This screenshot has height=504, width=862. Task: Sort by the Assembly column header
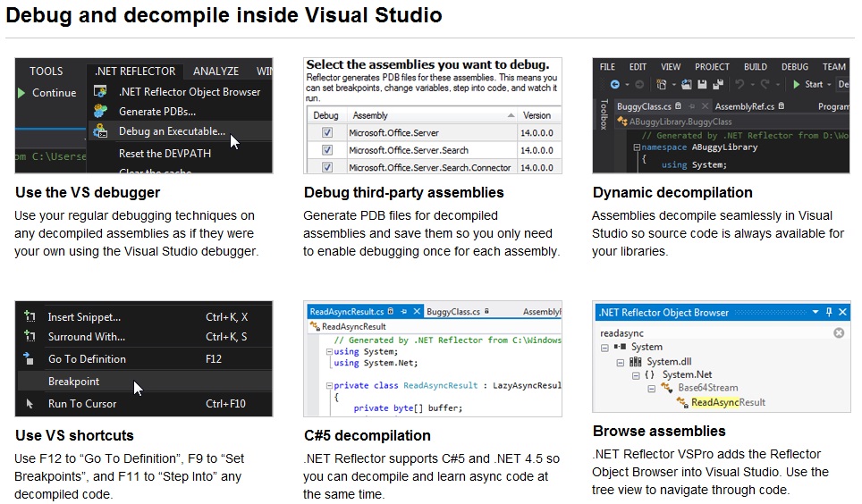pyautogui.click(x=433, y=115)
